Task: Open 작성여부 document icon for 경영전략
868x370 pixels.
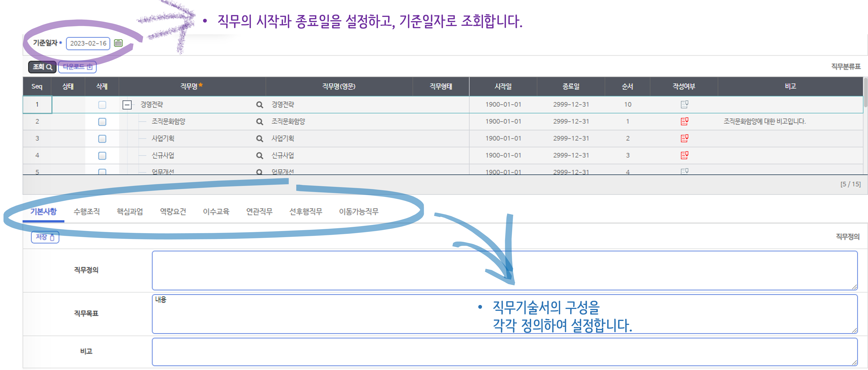Action: tap(684, 104)
